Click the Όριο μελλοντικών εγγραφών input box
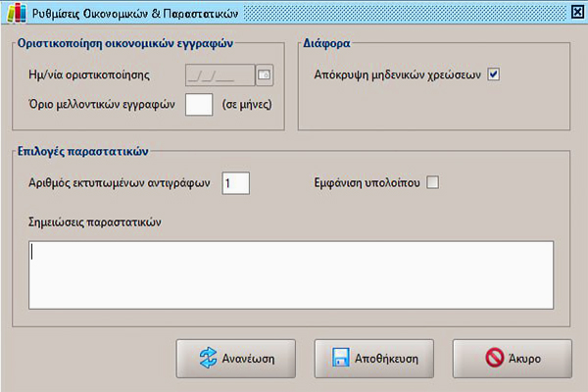 point(199,104)
